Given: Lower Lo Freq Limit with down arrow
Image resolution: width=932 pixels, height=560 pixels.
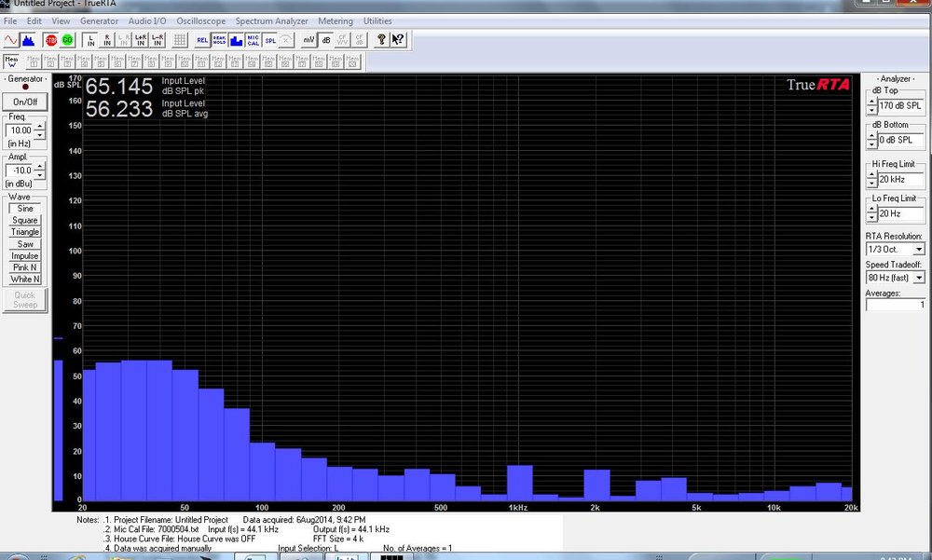Looking at the screenshot, I should point(872,218).
